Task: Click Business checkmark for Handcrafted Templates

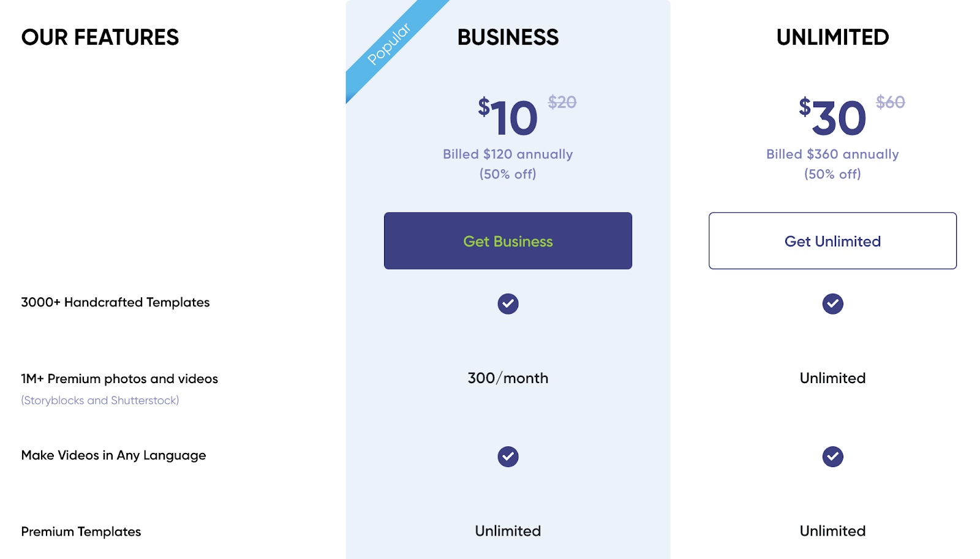Action: point(508,303)
